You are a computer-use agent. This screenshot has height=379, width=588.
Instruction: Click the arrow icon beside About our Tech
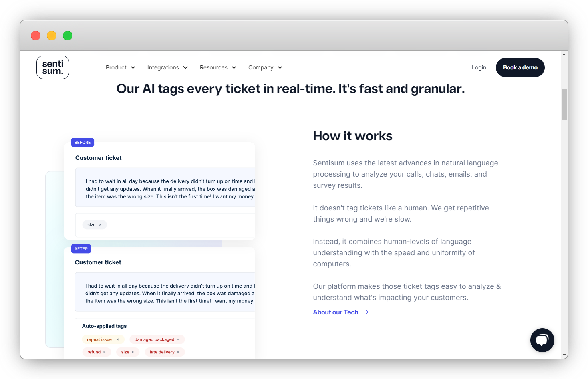click(365, 312)
